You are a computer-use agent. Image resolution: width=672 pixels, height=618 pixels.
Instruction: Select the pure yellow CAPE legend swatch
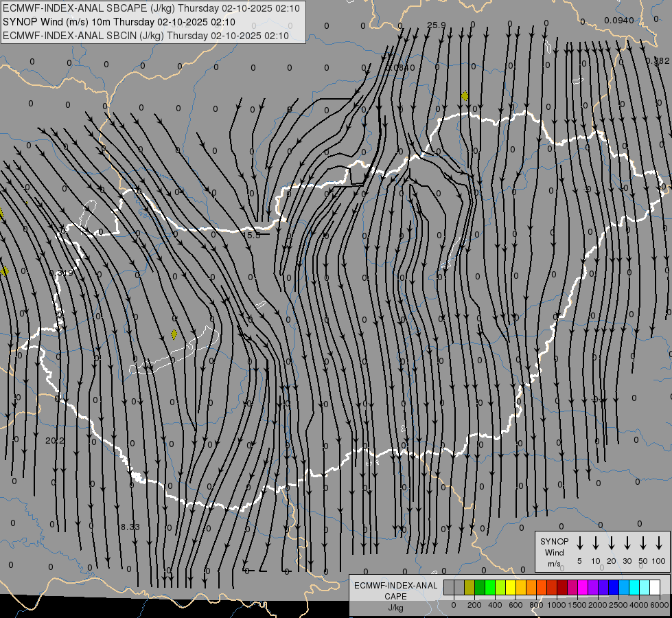click(x=511, y=587)
